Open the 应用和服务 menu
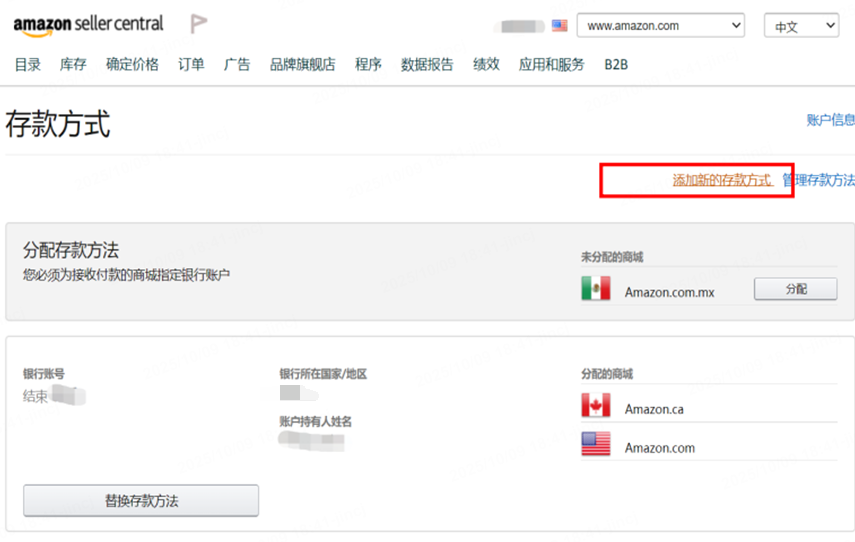Screen dimensions: 855x542 click(551, 64)
